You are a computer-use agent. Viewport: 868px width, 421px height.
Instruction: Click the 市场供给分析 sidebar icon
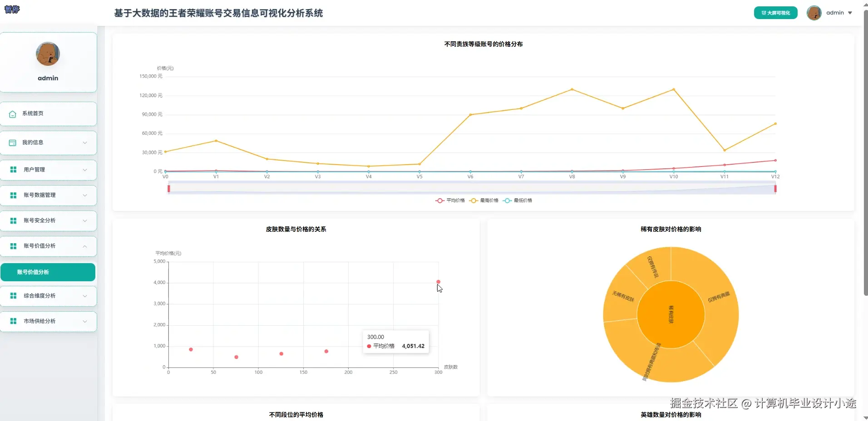point(13,321)
